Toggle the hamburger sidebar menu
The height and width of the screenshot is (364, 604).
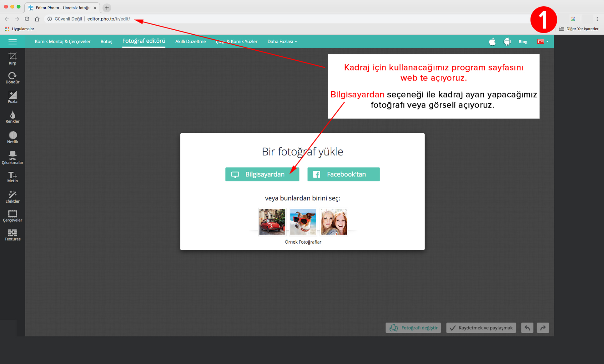point(13,42)
